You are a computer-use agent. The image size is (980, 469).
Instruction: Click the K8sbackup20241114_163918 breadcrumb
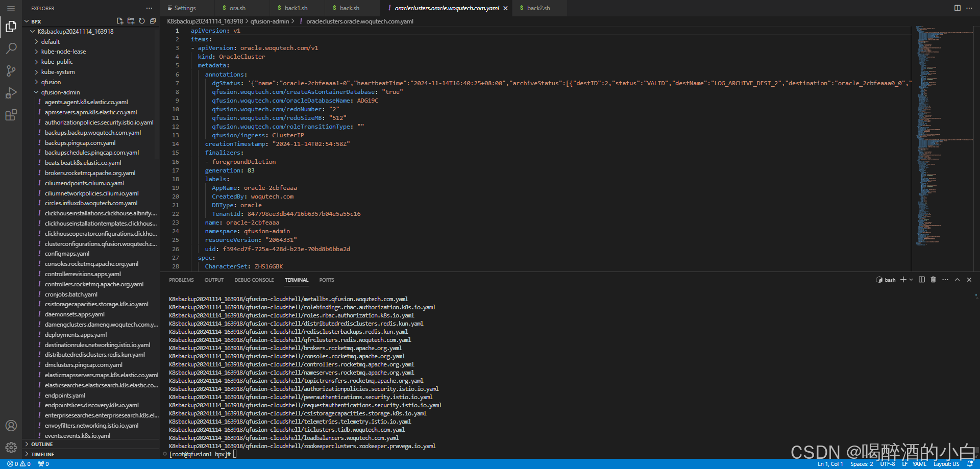tap(205, 21)
